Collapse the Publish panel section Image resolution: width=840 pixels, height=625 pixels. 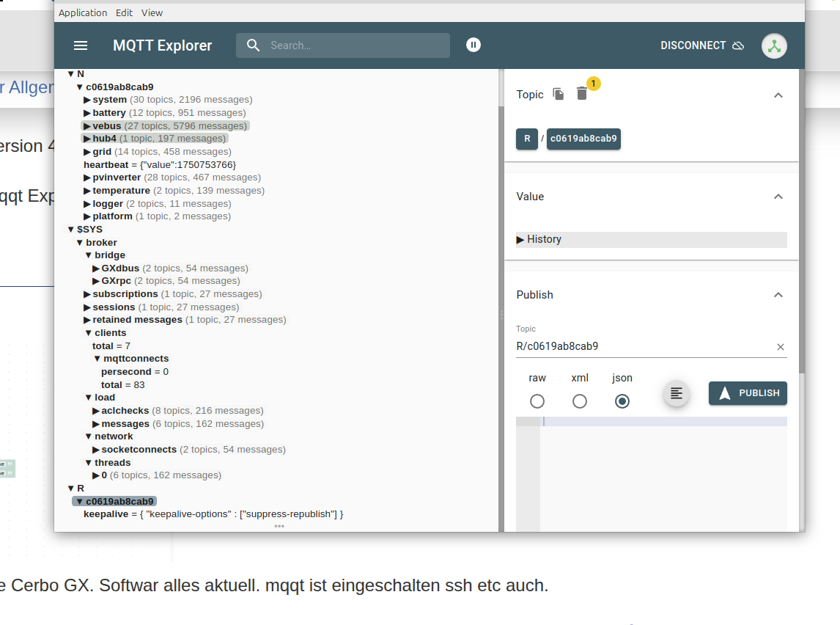(778, 295)
